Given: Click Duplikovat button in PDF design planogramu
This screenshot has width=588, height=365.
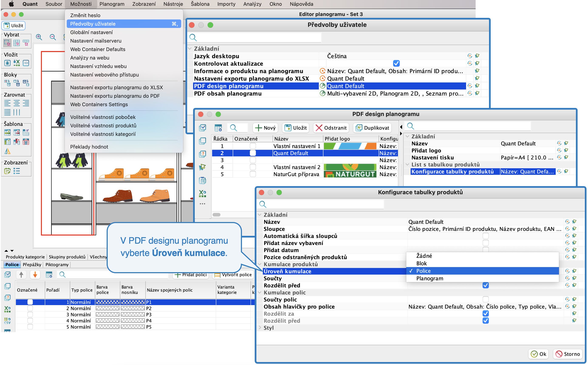Looking at the screenshot, I should pyautogui.click(x=373, y=128).
